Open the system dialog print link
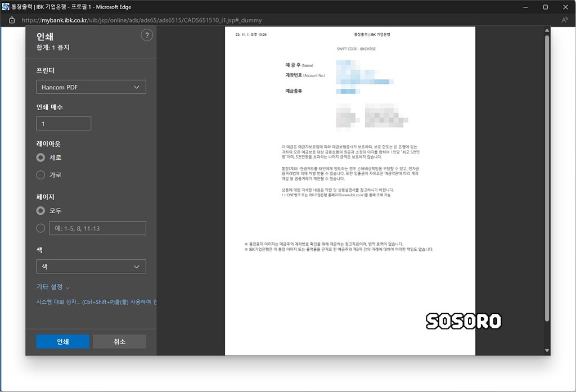 [x=96, y=301]
